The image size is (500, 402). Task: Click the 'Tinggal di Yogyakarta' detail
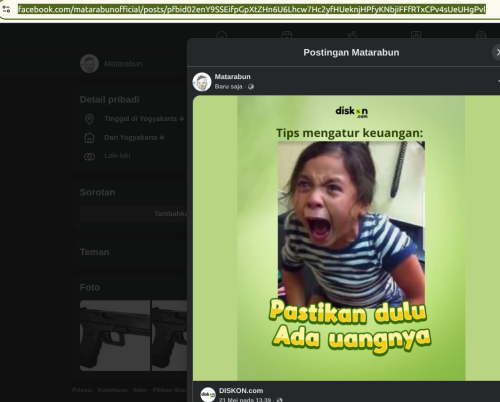coord(140,119)
